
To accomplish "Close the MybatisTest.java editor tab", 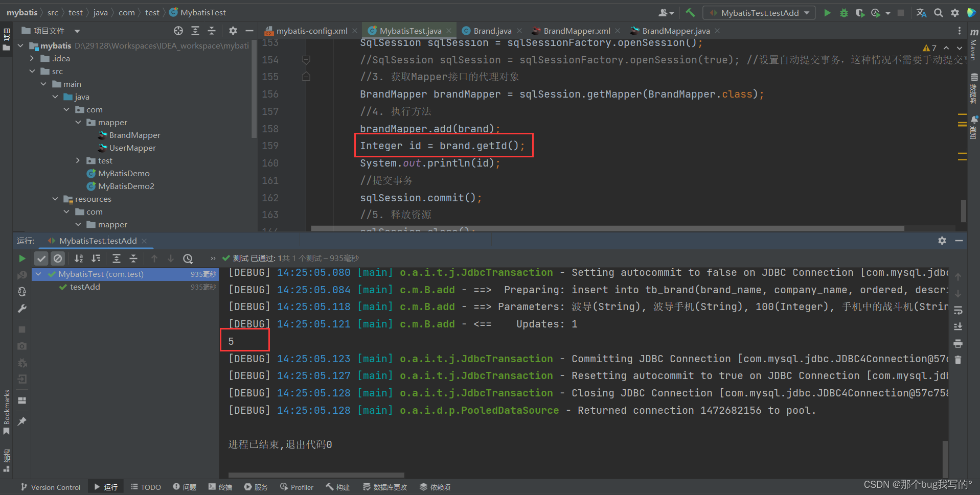I will point(449,31).
